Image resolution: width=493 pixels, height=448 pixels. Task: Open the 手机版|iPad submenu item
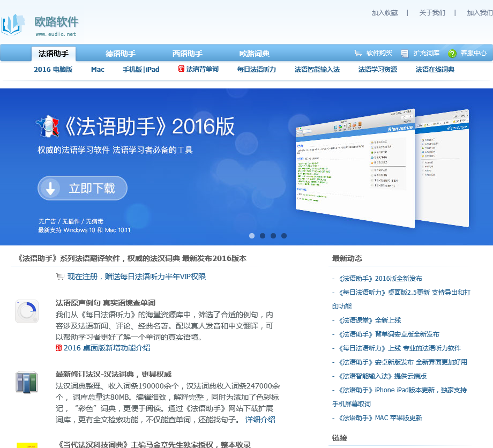[141, 70]
